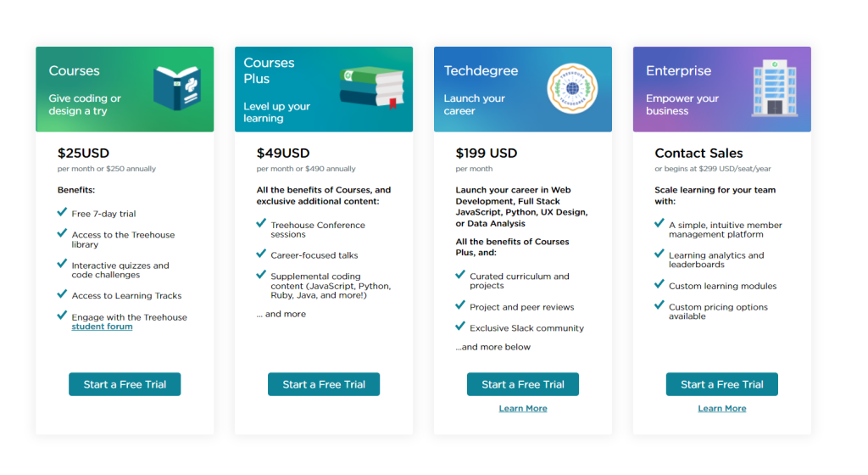Start a Free Trial for Techdegree
Viewport: 868px width, 475px height.
click(523, 384)
